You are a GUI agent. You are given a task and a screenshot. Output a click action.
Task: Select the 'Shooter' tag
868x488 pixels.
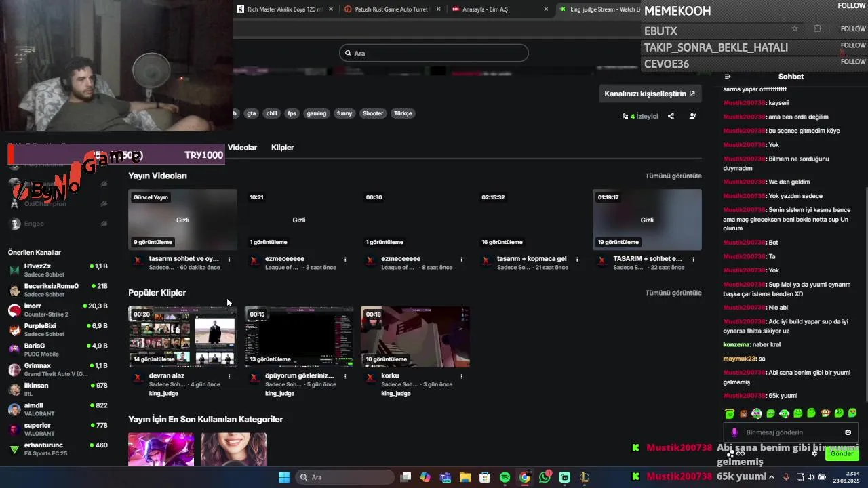click(x=372, y=113)
